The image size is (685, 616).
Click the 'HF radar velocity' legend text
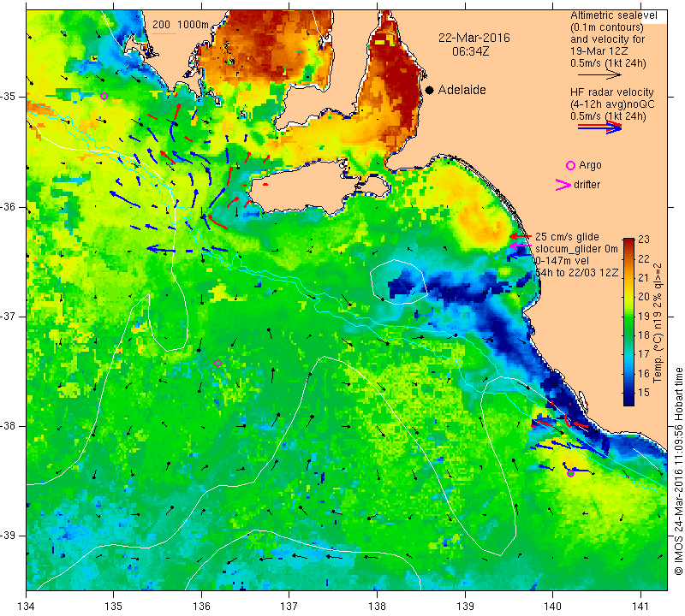point(611,92)
